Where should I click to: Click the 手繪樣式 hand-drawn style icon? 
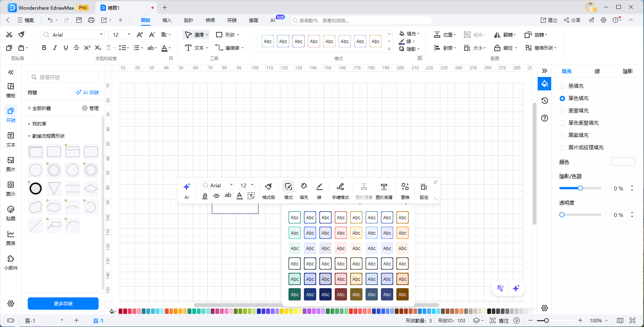[x=340, y=187]
